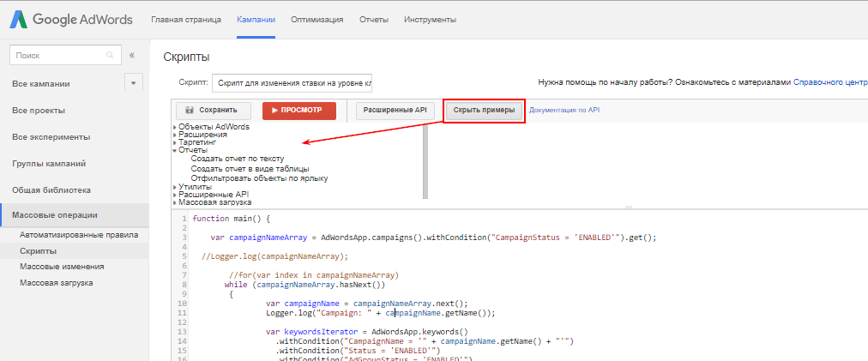
Task: Open Массовая загрузка sidebar sub-item
Action: [x=57, y=282]
